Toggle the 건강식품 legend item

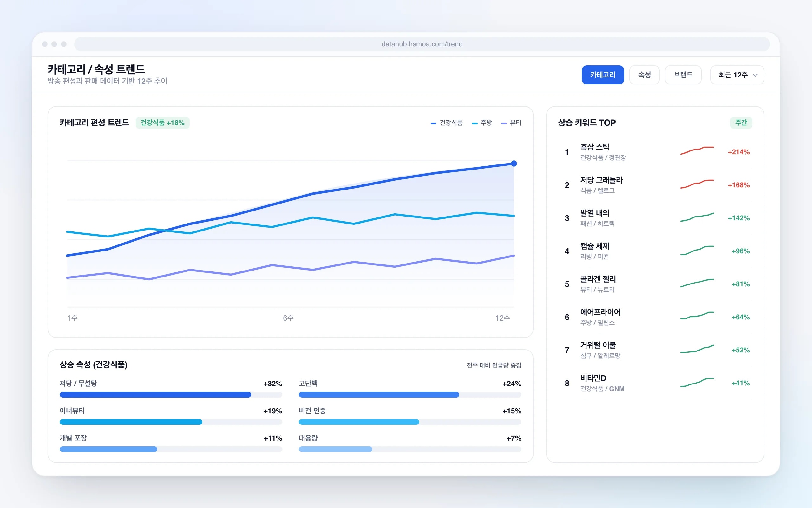(447, 123)
